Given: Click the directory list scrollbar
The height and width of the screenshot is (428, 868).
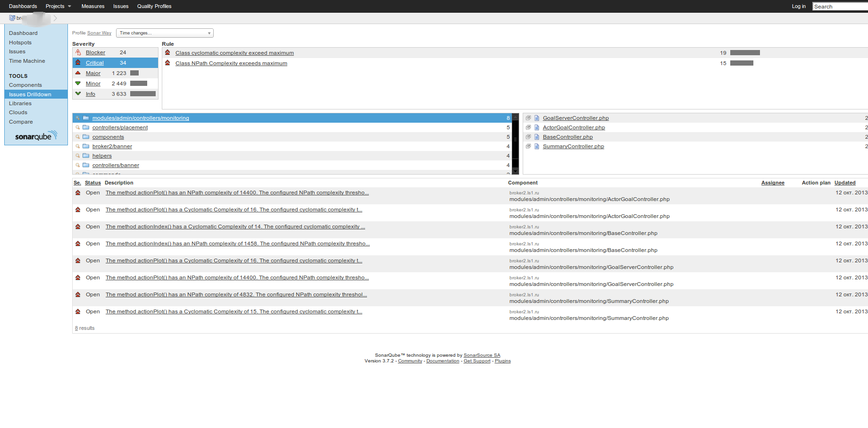Looking at the screenshot, I should tap(516, 143).
